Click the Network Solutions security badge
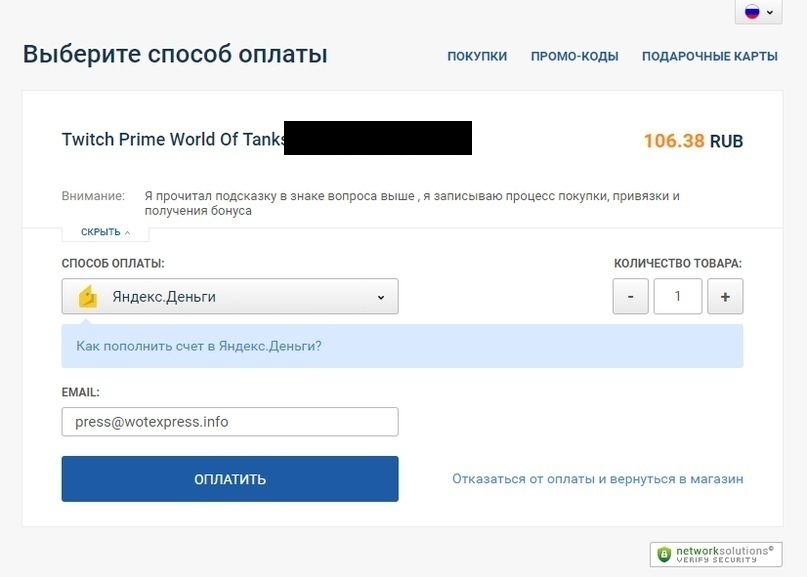Image resolution: width=807 pixels, height=577 pixels. (715, 554)
